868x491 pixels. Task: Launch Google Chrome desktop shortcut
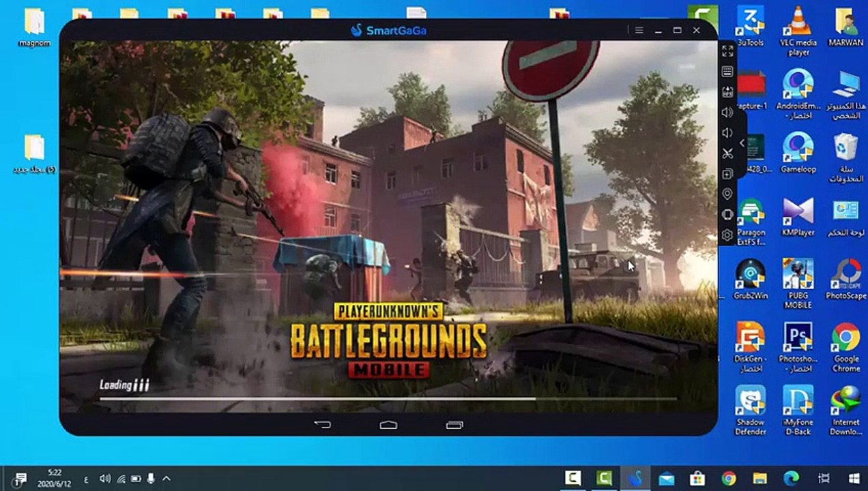coord(845,348)
